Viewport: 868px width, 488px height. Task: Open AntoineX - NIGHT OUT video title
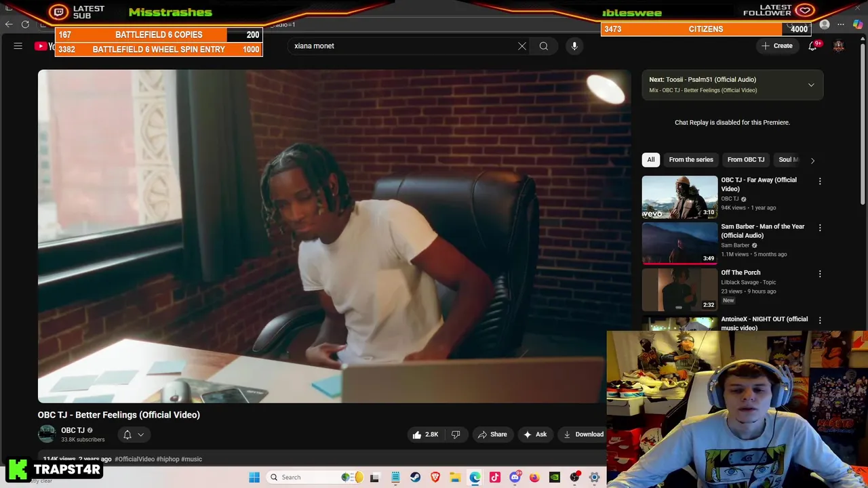click(x=764, y=323)
